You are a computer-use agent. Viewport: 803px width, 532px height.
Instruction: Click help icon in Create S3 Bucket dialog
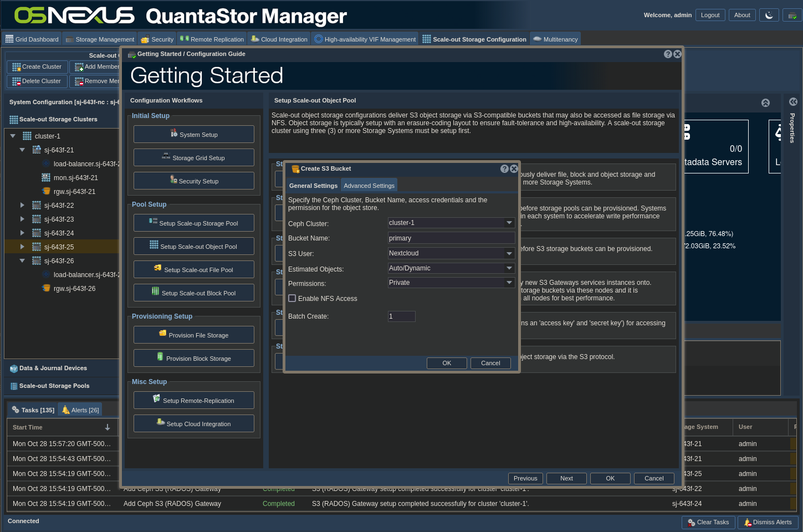504,169
